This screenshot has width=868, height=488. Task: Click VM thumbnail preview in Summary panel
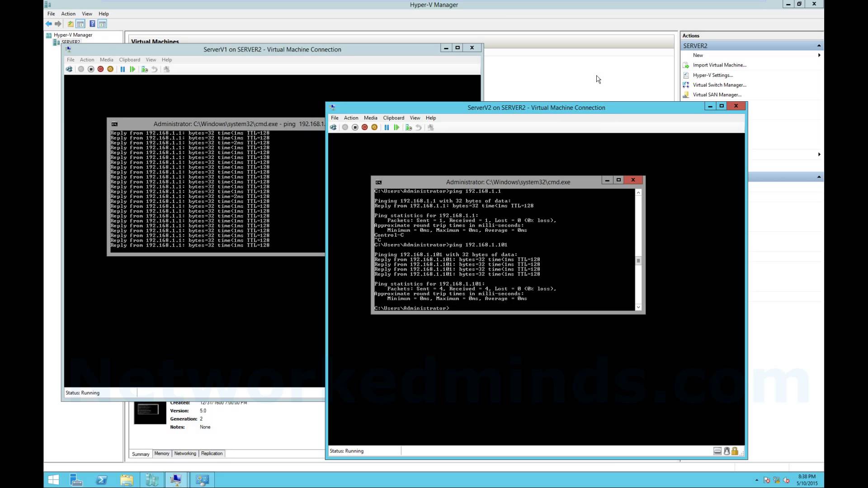click(150, 412)
